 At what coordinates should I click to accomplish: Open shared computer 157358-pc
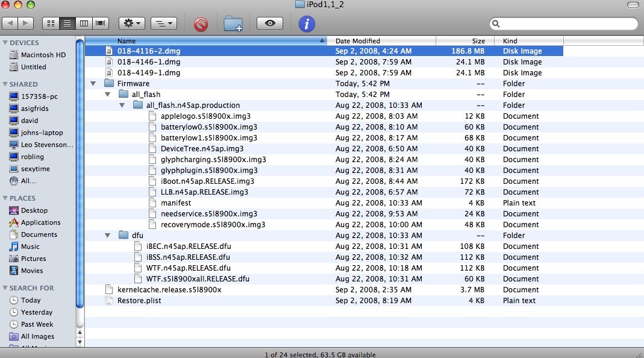point(34,96)
